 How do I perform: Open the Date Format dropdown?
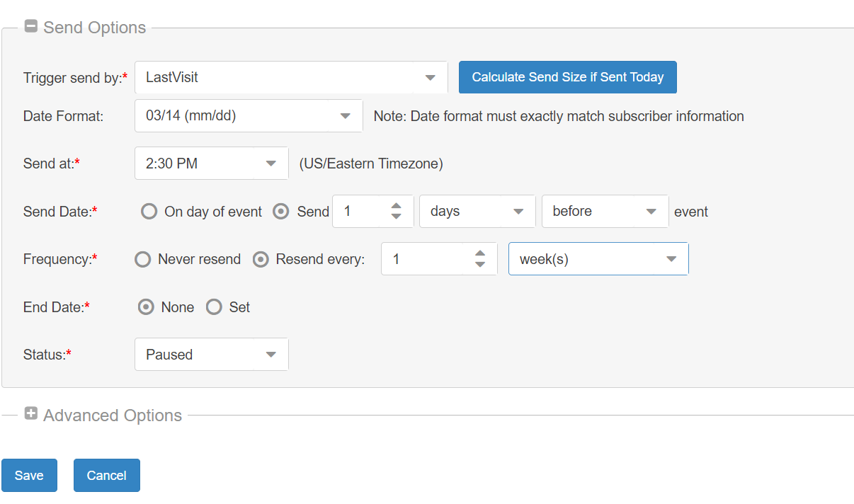point(249,116)
